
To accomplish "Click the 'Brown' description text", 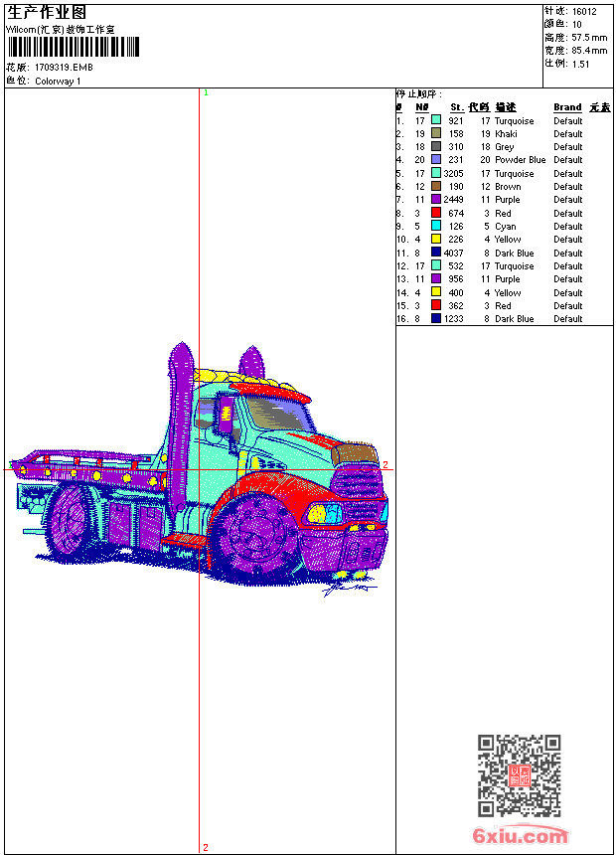I will pyautogui.click(x=508, y=187).
